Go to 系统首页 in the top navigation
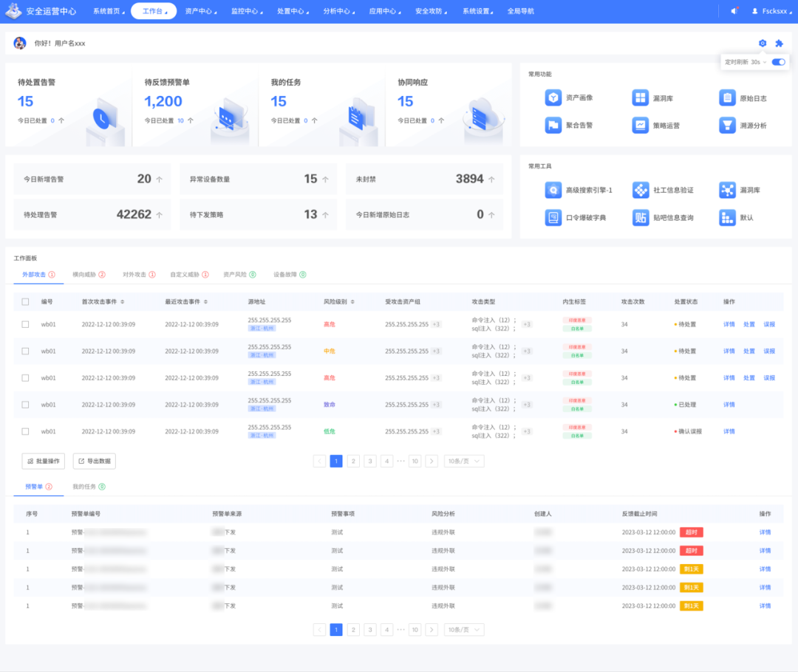 click(109, 11)
